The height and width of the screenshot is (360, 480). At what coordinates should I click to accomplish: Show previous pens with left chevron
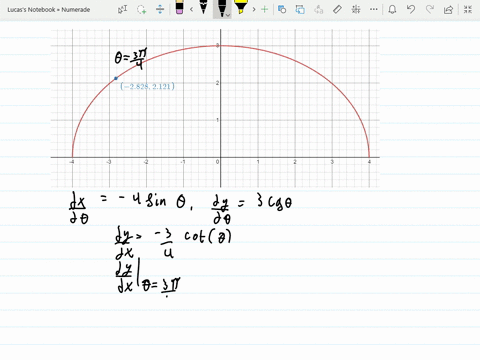[x=191, y=9]
